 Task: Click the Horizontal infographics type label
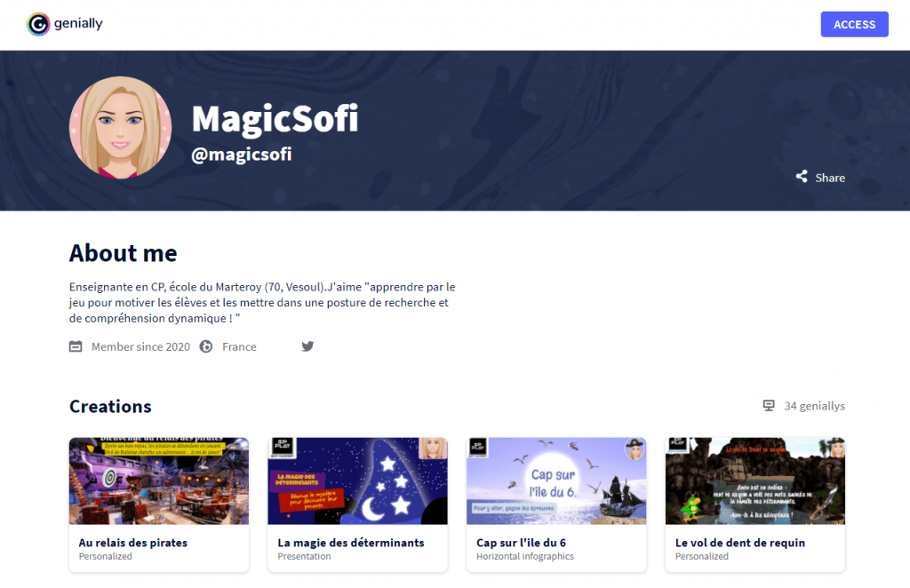[x=524, y=556]
